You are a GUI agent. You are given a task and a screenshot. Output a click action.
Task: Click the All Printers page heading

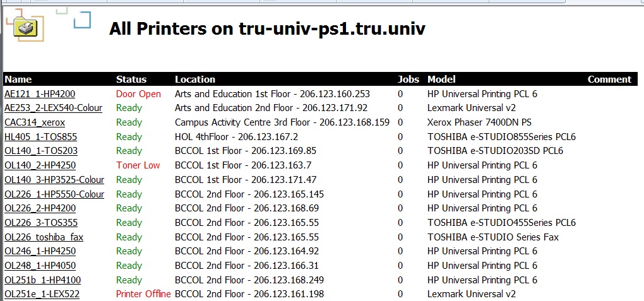tap(267, 28)
